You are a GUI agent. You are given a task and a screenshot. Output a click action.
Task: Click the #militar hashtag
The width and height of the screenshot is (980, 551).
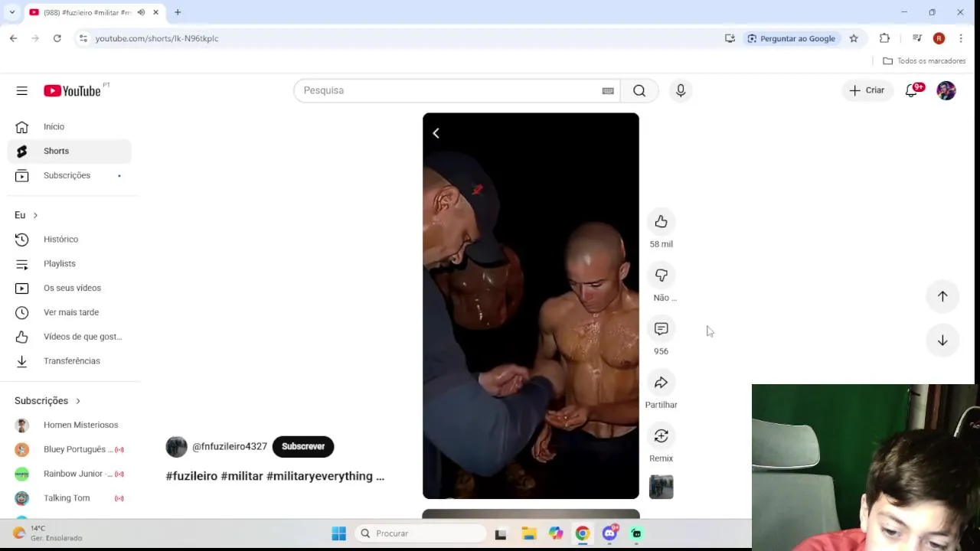coord(242,476)
